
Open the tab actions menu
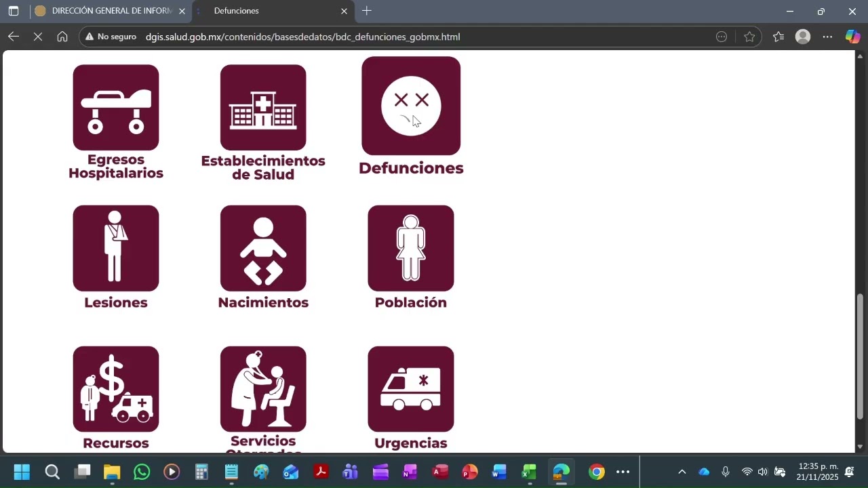[13, 11]
